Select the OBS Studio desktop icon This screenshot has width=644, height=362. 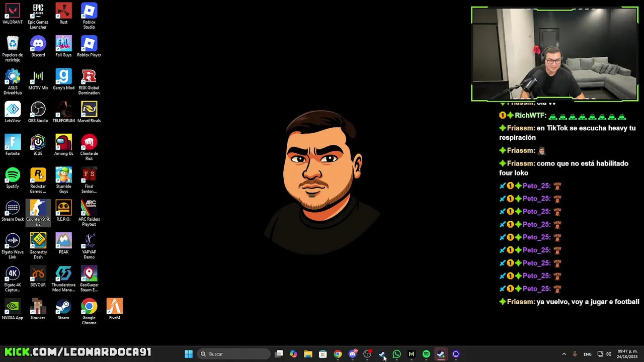pyautogui.click(x=38, y=113)
